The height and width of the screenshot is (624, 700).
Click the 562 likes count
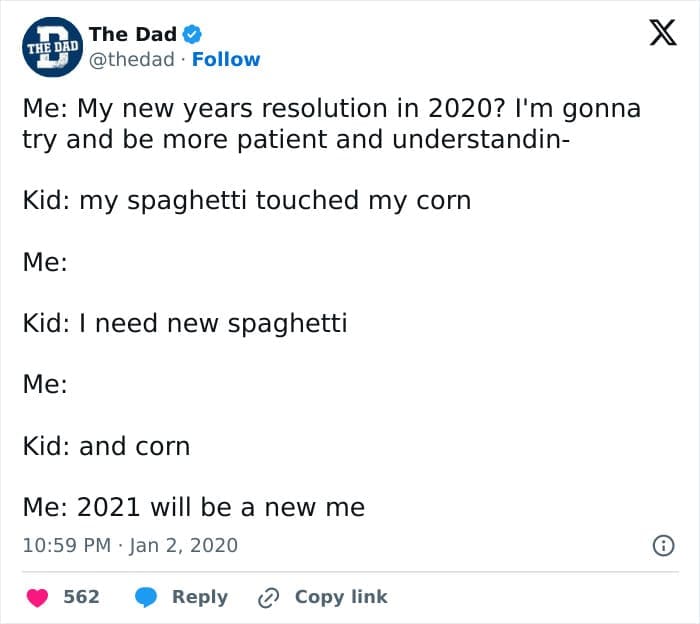[81, 597]
